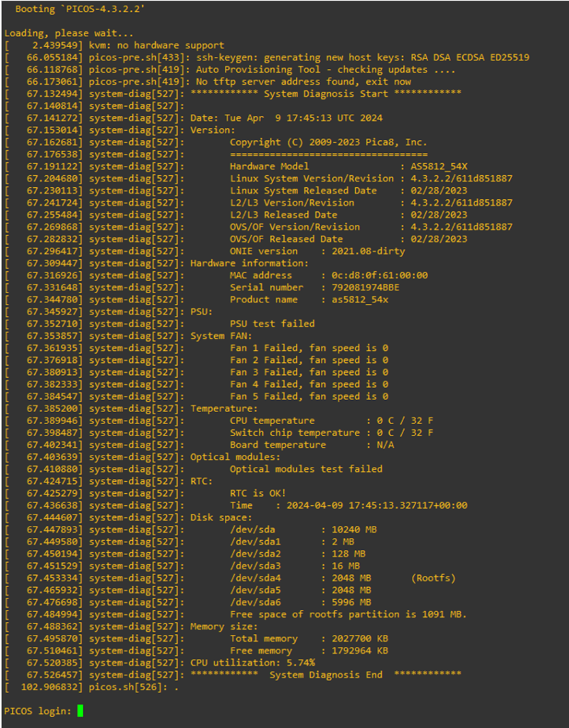
Task: Click the green cursor at PICOS login prompt
Action: 80,710
